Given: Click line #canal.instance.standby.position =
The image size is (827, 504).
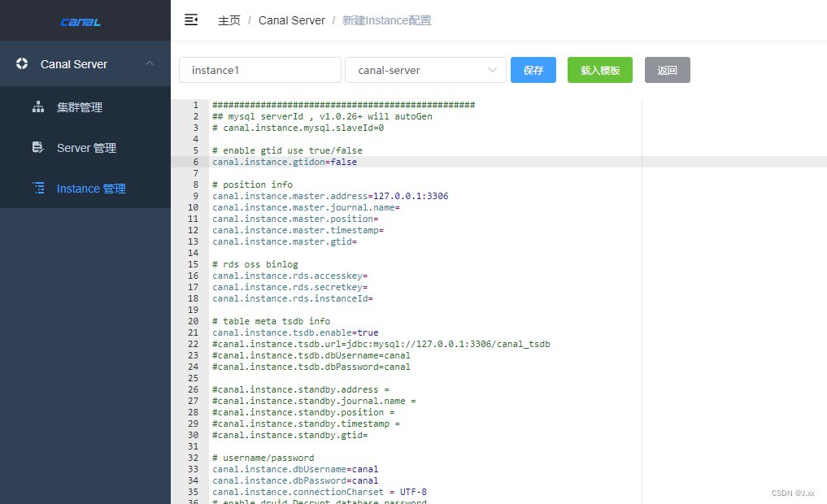Looking at the screenshot, I should click(303, 412).
